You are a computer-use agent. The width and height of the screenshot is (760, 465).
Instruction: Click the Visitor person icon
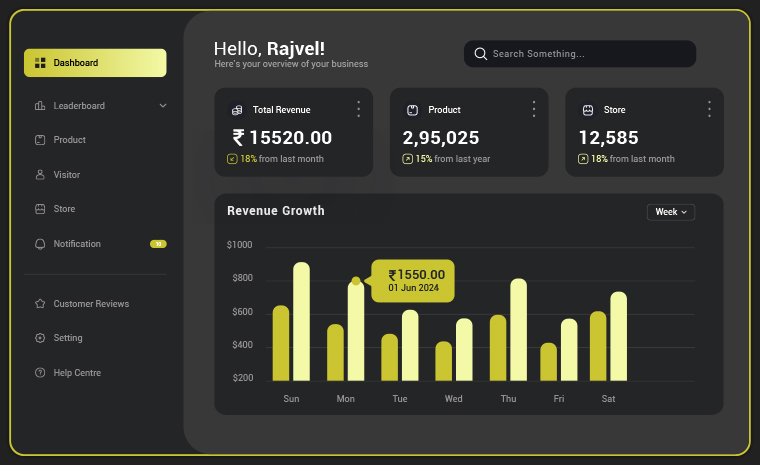[40, 175]
